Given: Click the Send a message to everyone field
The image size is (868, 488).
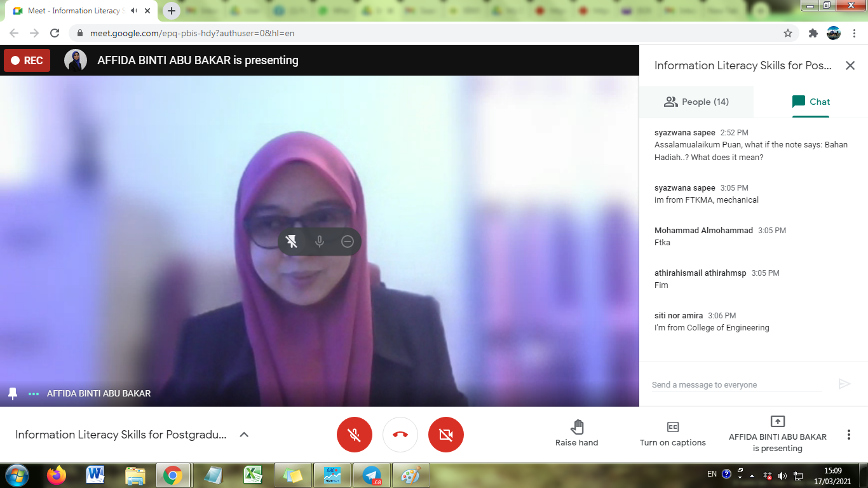Looking at the screenshot, I should [x=736, y=384].
